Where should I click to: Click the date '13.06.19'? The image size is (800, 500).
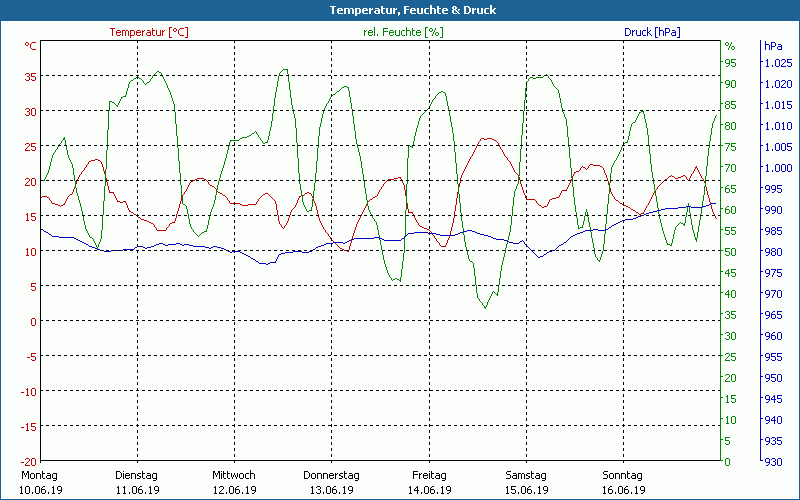coord(332,490)
